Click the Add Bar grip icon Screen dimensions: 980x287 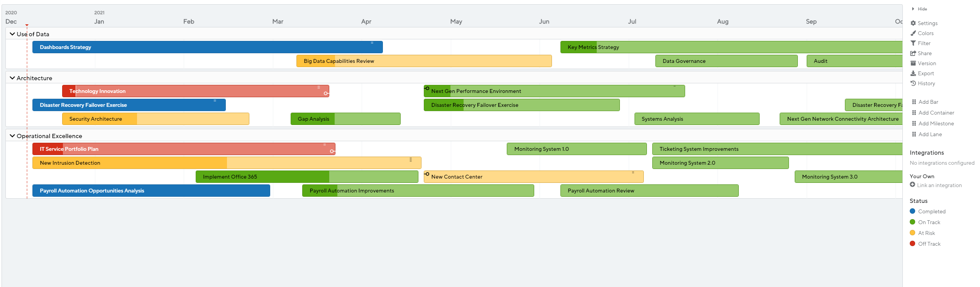point(914,102)
